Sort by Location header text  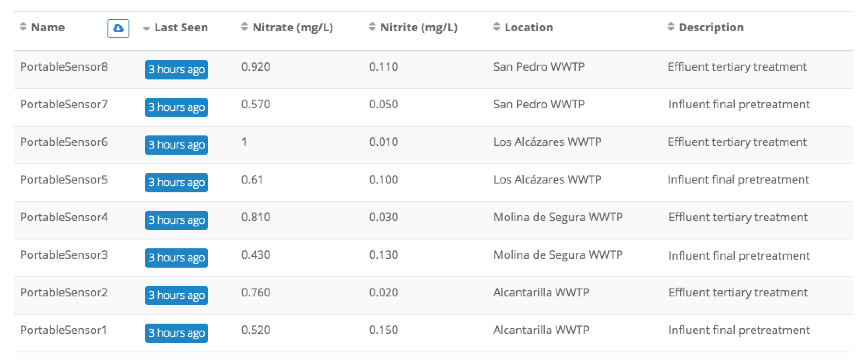[529, 27]
